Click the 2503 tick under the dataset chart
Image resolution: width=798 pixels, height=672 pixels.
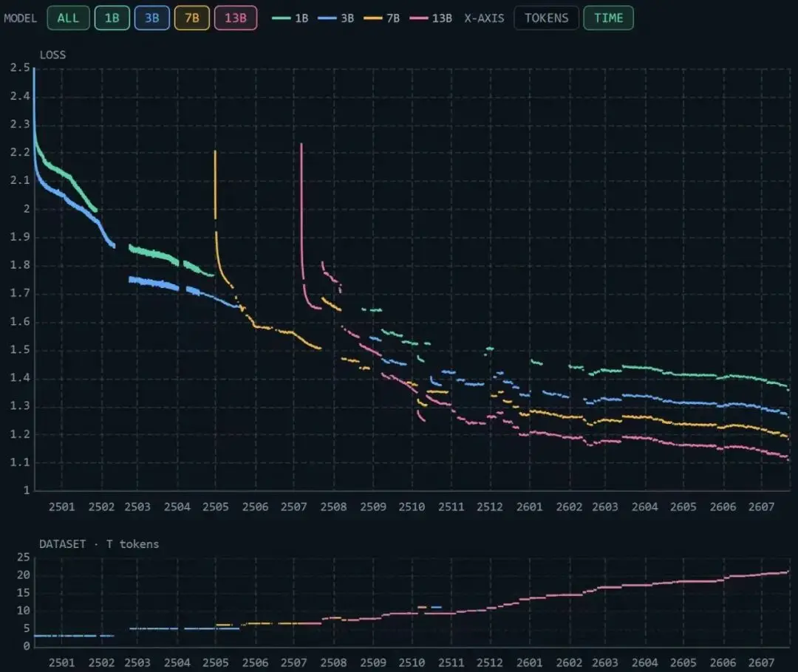[137, 662]
